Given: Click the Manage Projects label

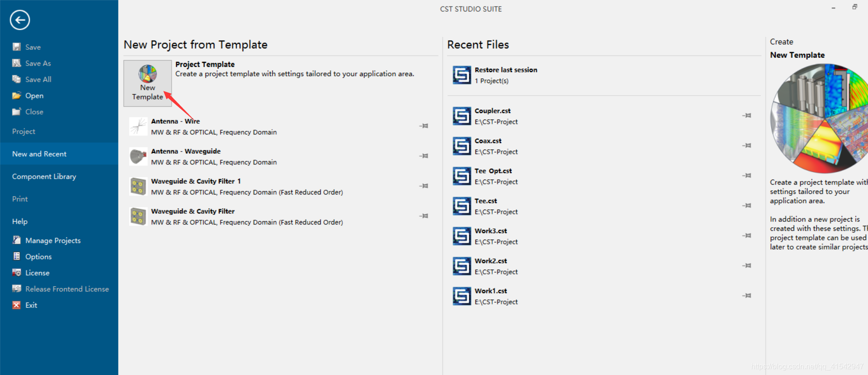Looking at the screenshot, I should pos(53,241).
